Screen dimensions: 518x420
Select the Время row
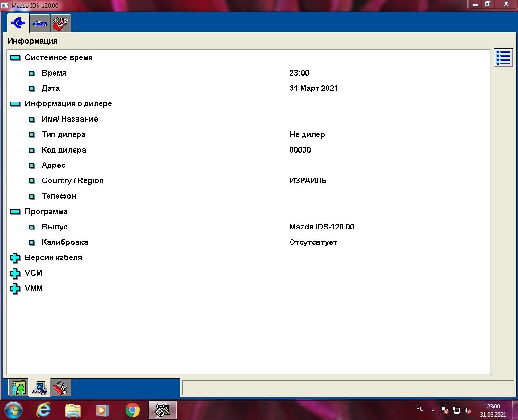click(x=248, y=73)
